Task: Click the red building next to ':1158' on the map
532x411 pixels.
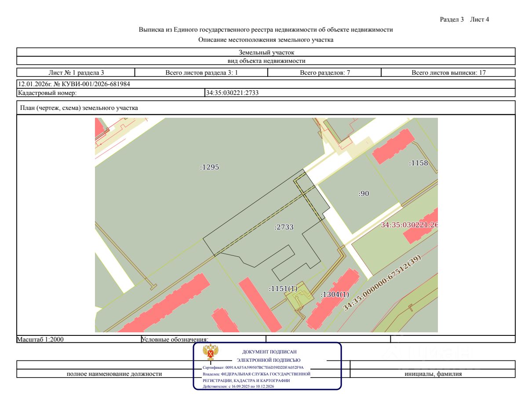Action: [394, 146]
